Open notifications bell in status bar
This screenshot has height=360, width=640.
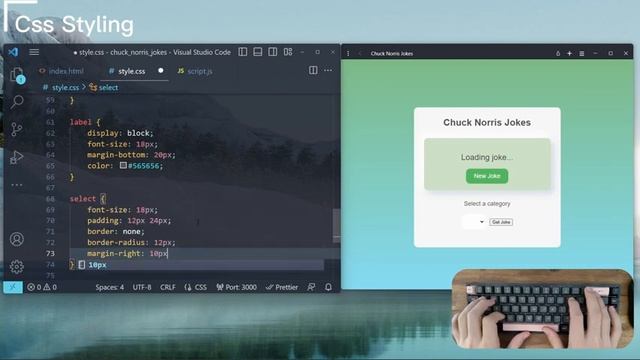pyautogui.click(x=328, y=287)
